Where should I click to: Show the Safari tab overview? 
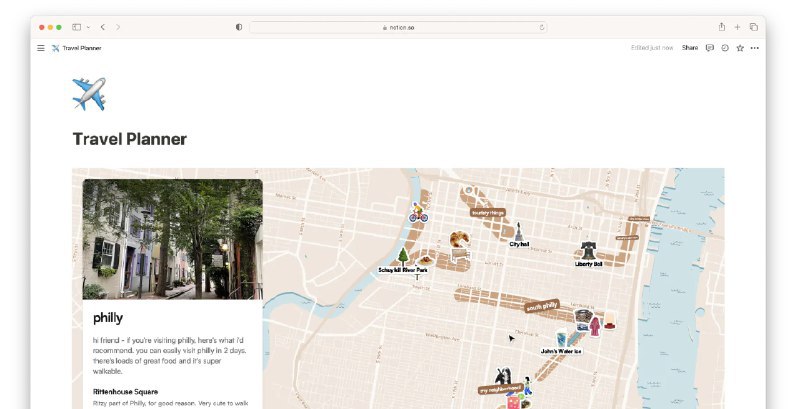[754, 27]
